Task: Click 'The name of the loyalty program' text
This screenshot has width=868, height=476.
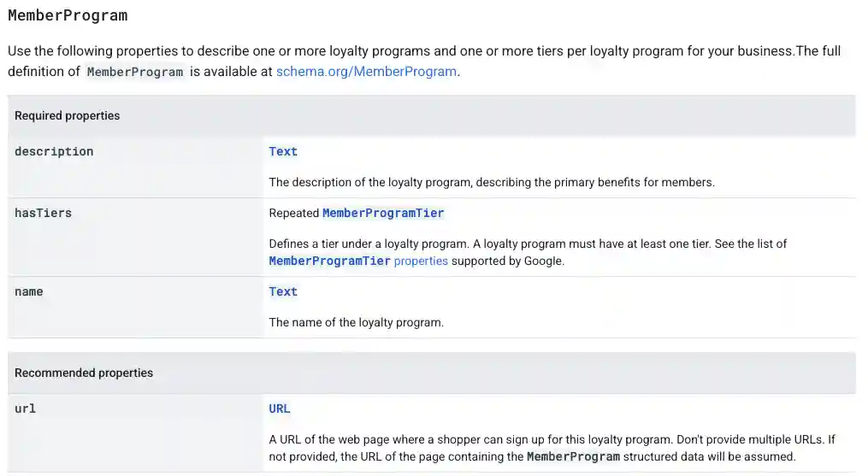Action: point(356,322)
